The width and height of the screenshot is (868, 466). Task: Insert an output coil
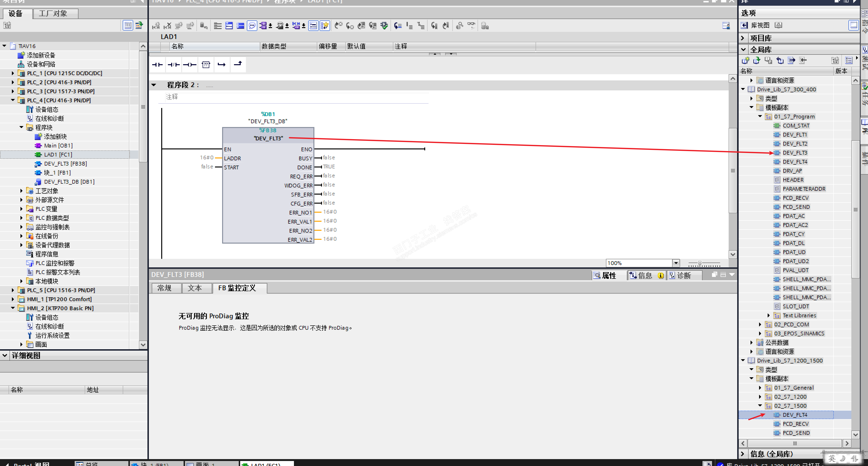[x=190, y=65]
